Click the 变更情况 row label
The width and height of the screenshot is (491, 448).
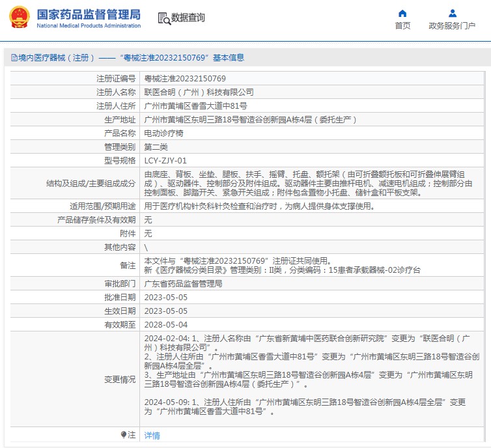(120, 379)
